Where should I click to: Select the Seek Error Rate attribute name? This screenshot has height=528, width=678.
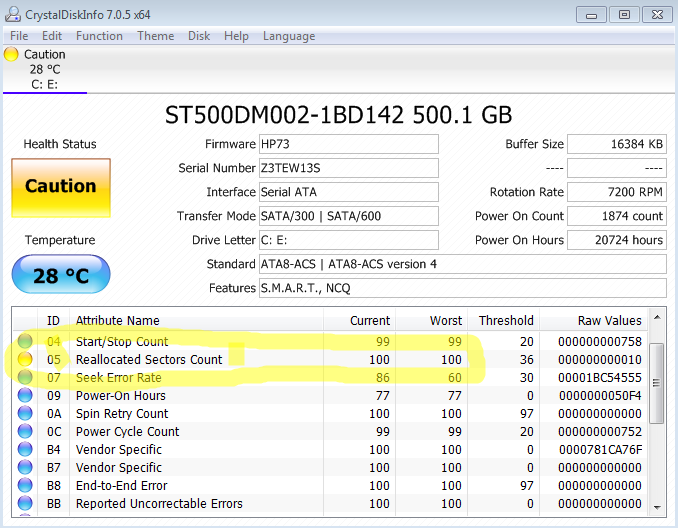(x=118, y=378)
